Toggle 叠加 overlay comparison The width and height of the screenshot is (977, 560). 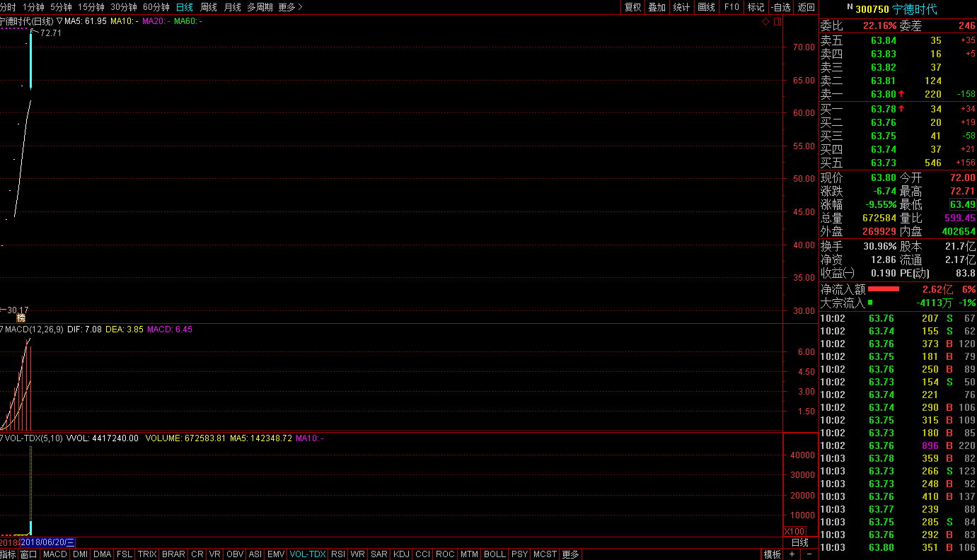tap(657, 7)
